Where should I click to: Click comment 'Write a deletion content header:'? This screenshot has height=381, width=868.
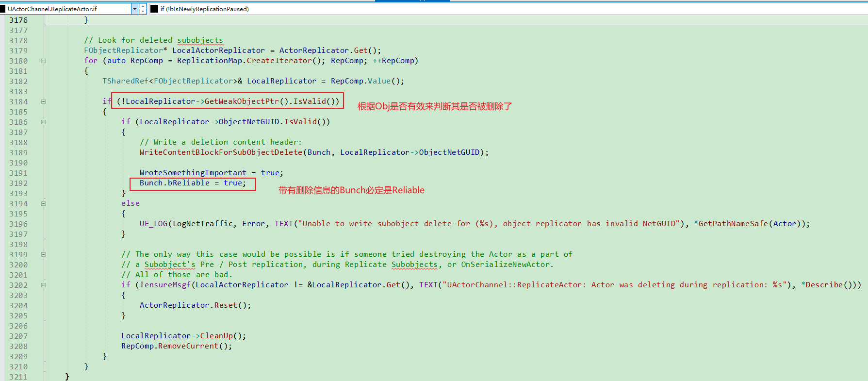click(x=221, y=142)
